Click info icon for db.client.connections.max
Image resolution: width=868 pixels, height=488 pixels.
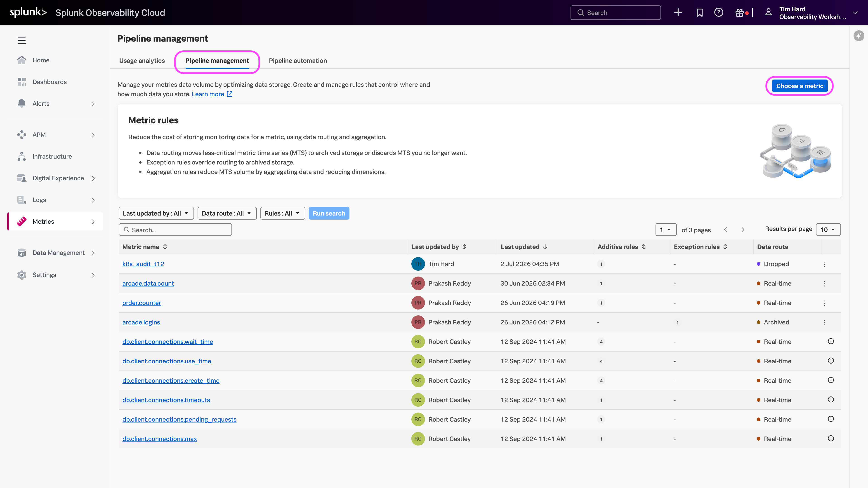831,439
